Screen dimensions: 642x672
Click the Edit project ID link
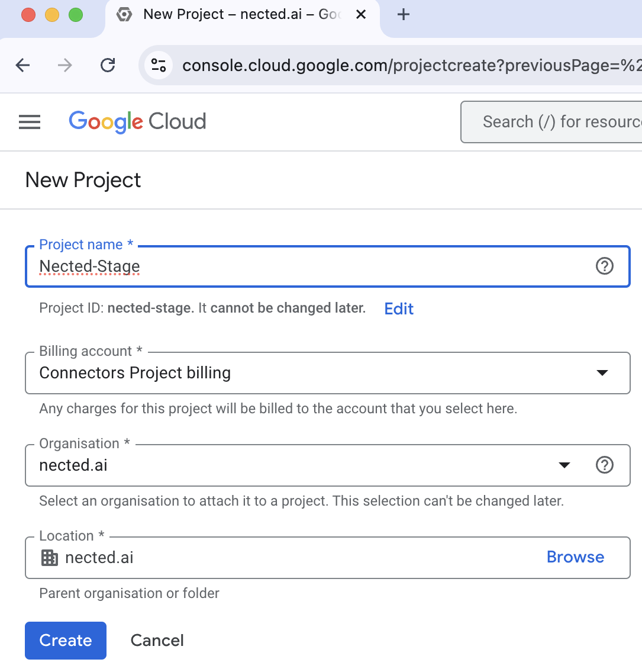(399, 309)
